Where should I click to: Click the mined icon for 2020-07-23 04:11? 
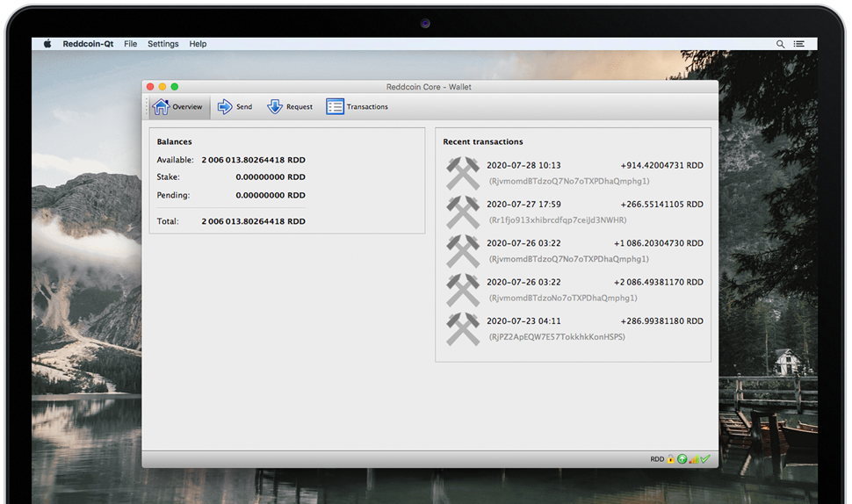463,329
